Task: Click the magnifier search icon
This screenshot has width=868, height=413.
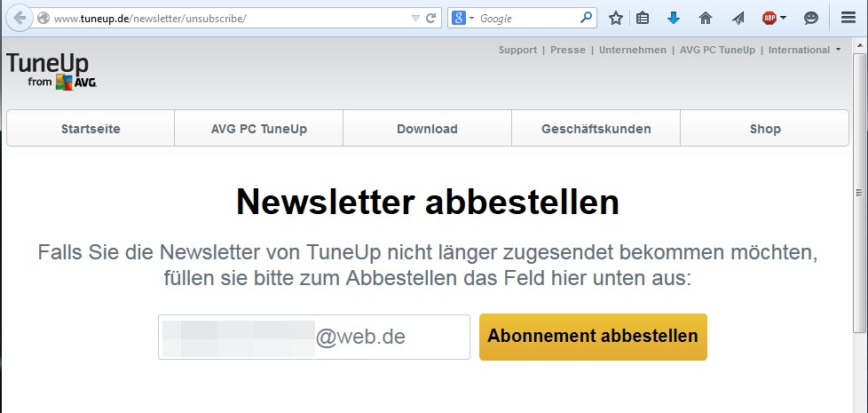Action: coord(586,19)
